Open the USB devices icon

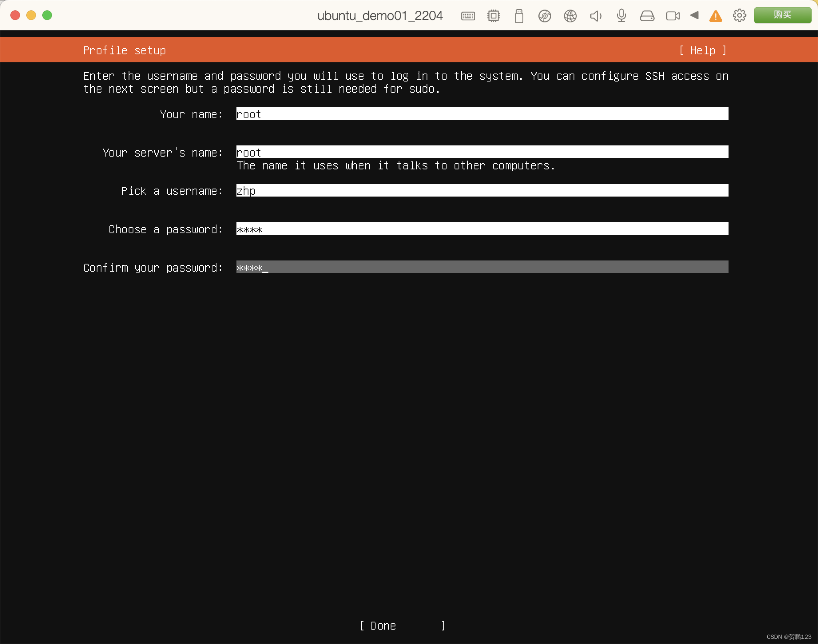[x=518, y=15]
